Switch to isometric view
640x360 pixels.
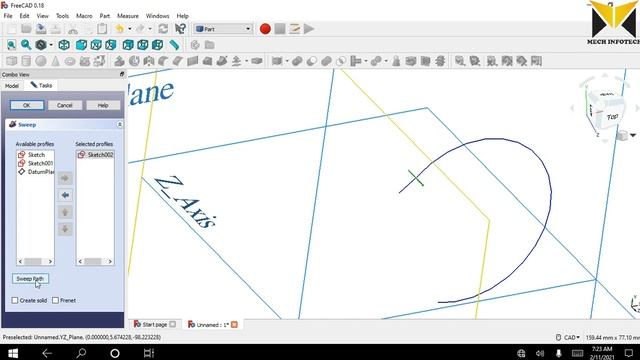[x=64, y=45]
